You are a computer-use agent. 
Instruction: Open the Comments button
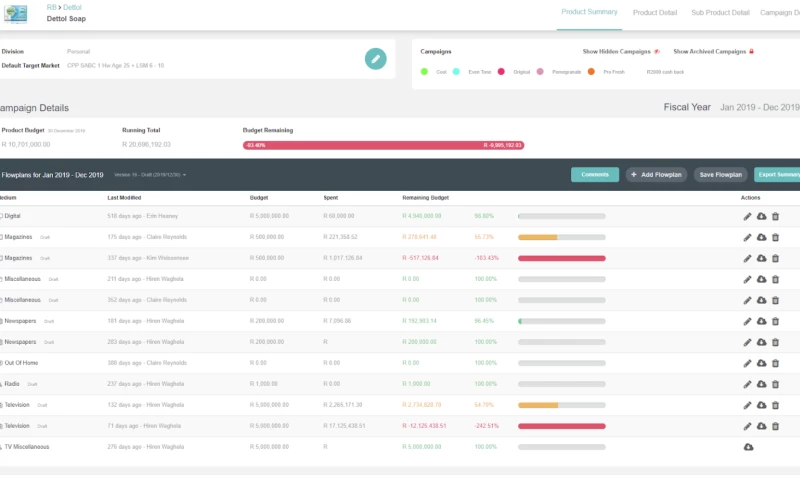[x=595, y=174]
